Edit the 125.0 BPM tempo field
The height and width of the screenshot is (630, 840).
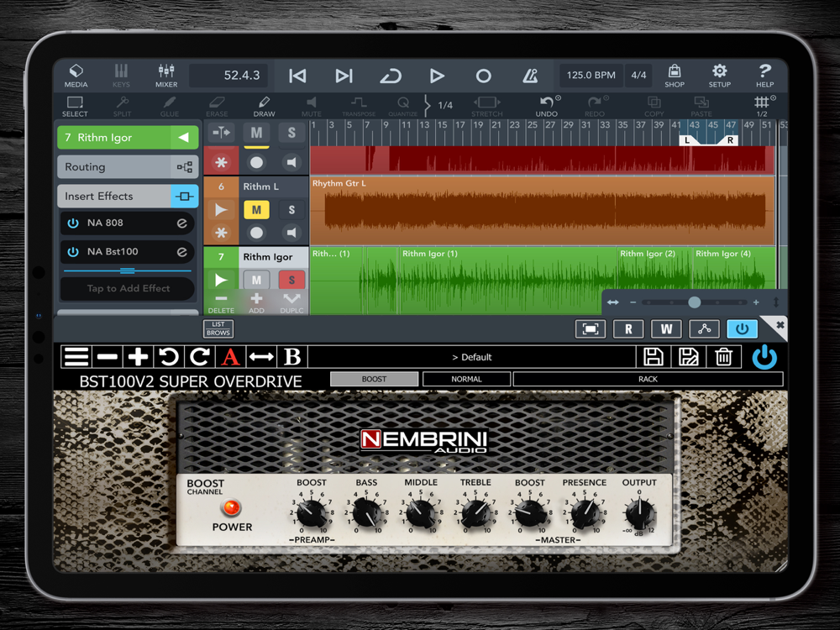(x=591, y=76)
